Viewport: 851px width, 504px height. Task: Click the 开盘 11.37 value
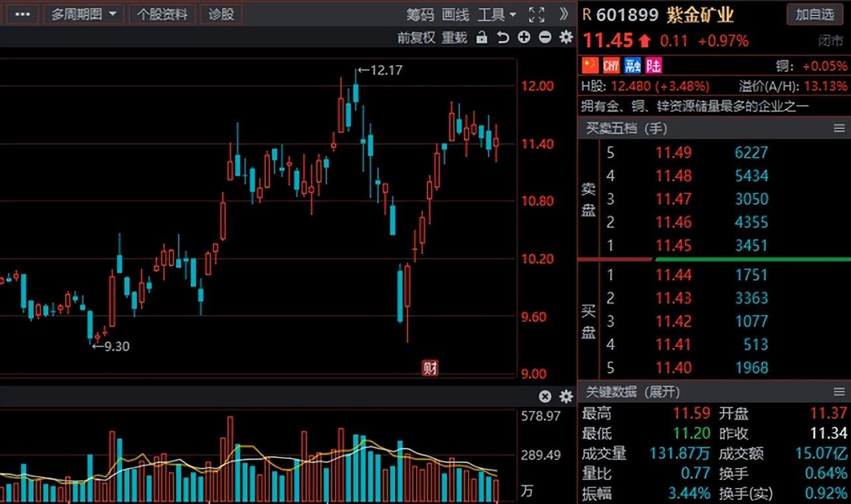828,414
